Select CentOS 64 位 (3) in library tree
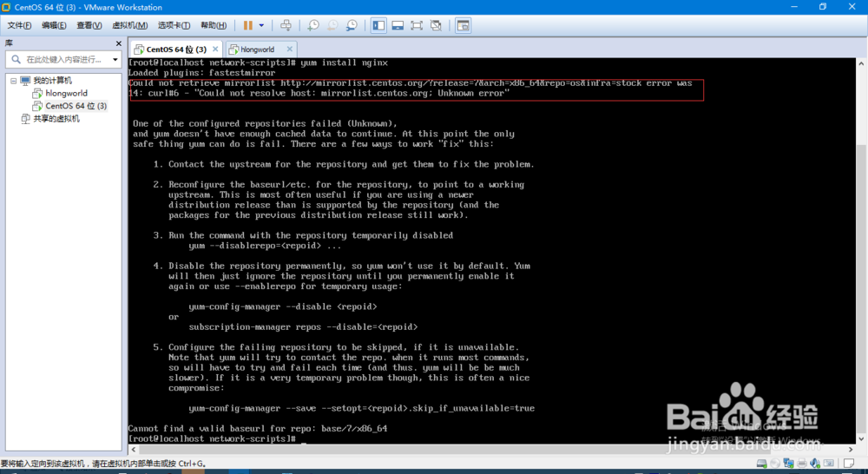868x474 pixels. tap(76, 106)
